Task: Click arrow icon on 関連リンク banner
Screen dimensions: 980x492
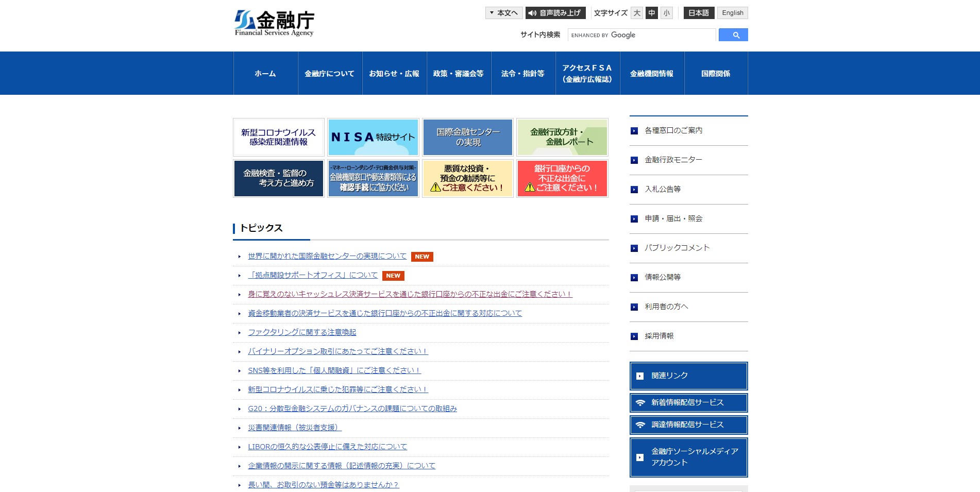Action: [640, 376]
